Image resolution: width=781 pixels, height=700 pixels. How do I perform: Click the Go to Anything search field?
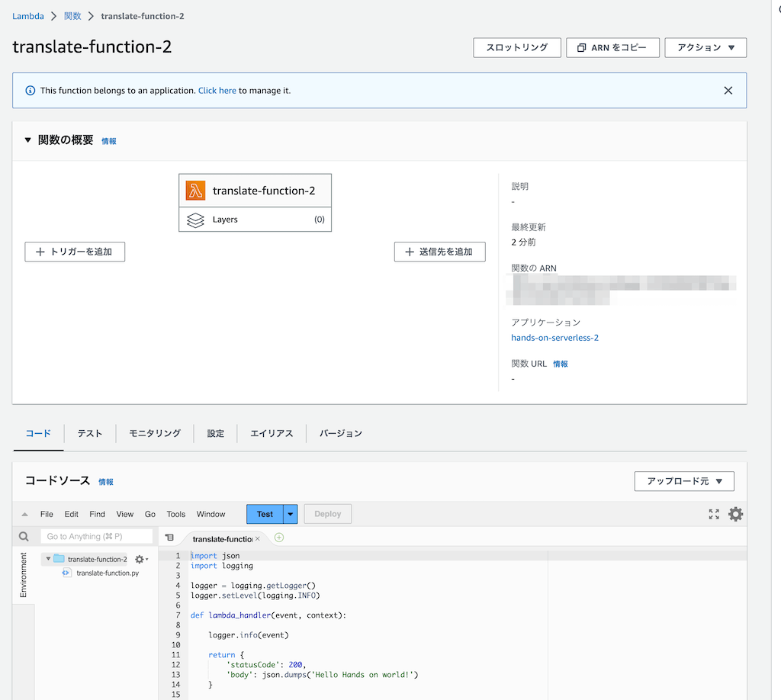coord(96,536)
